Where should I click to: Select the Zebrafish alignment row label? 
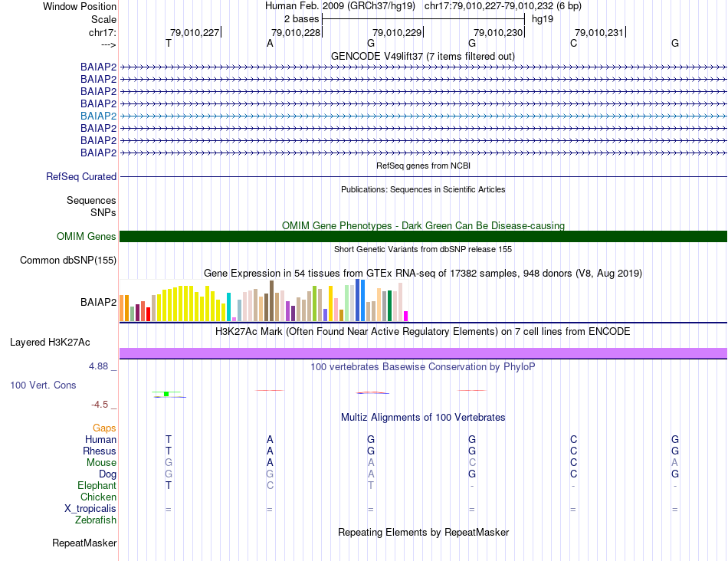coord(95,520)
